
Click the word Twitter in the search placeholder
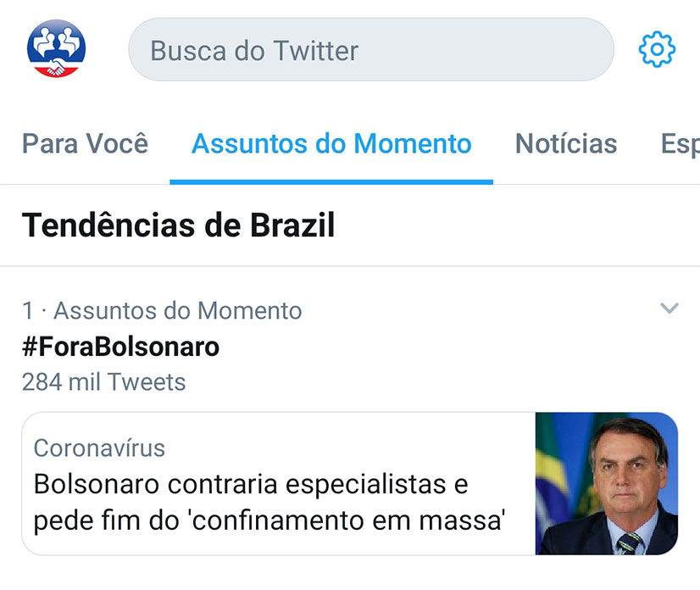pos(315,51)
